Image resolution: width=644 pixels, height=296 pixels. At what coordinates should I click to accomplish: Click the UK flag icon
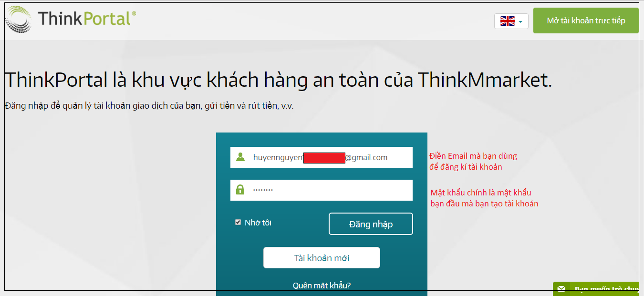(508, 21)
